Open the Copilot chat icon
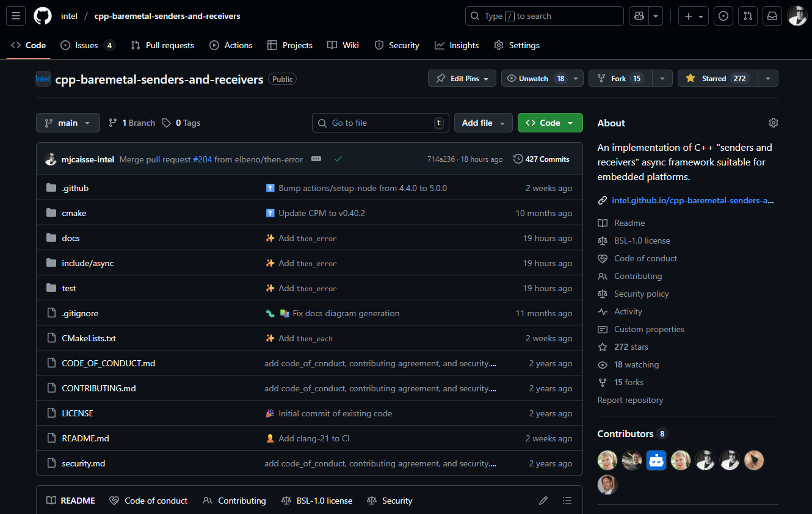This screenshot has width=812, height=514. pyautogui.click(x=638, y=16)
